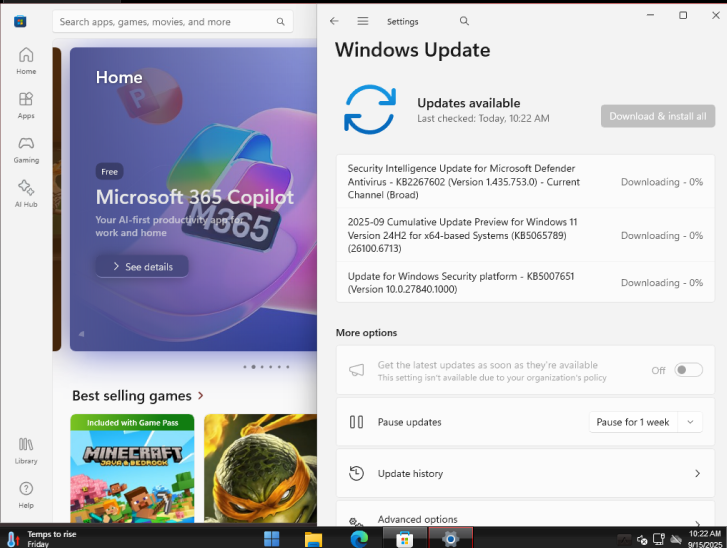
Task: Select second carousel page dot
Action: [x=254, y=367]
